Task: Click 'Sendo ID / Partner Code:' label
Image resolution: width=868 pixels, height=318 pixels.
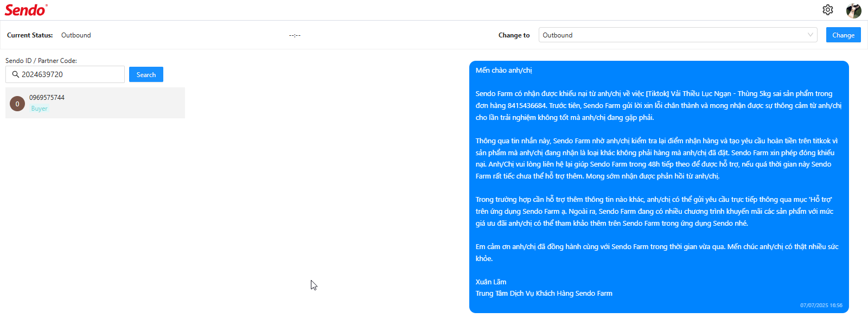Action: pos(41,61)
